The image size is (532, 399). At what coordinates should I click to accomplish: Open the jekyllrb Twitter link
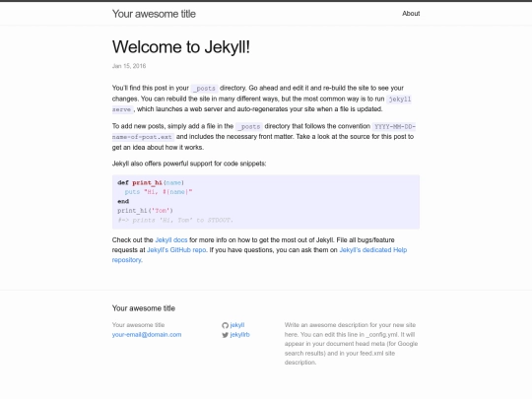click(x=239, y=335)
